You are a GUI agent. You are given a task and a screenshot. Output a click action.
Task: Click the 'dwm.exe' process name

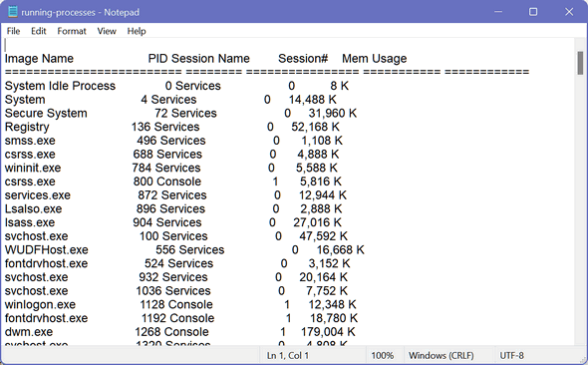point(29,332)
